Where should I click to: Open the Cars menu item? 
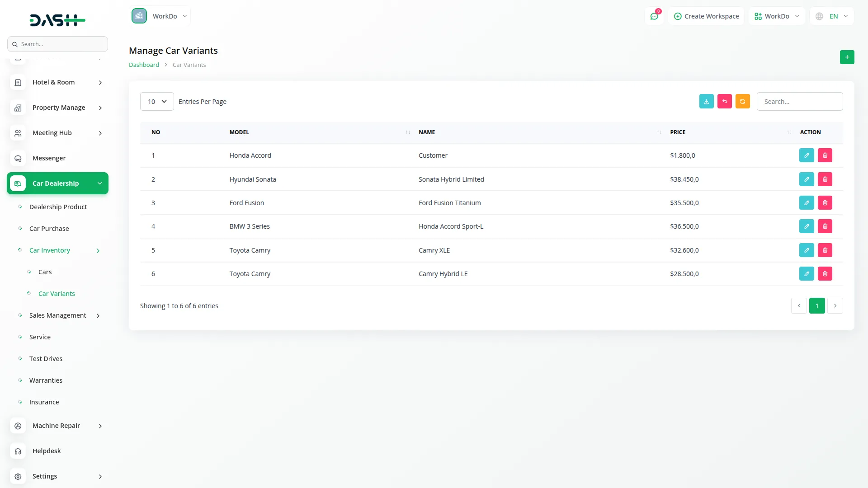[x=45, y=272]
